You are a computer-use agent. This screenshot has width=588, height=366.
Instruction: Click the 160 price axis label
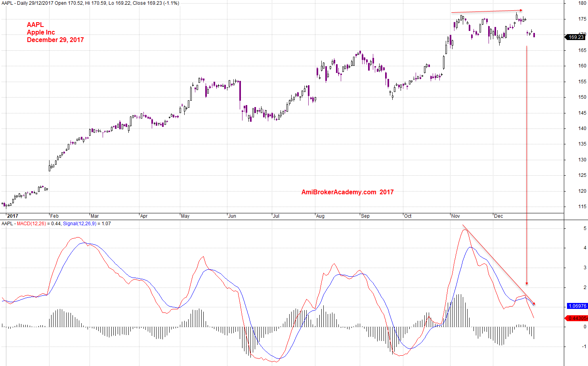(x=582, y=66)
